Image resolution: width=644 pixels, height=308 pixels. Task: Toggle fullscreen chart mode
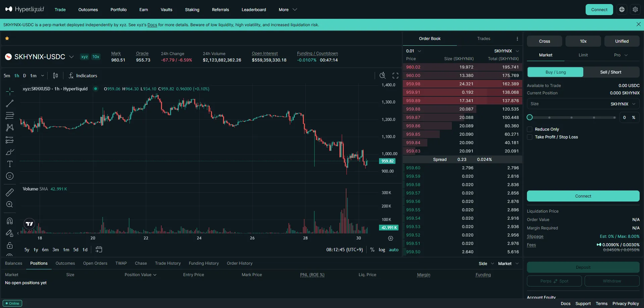[x=395, y=76]
